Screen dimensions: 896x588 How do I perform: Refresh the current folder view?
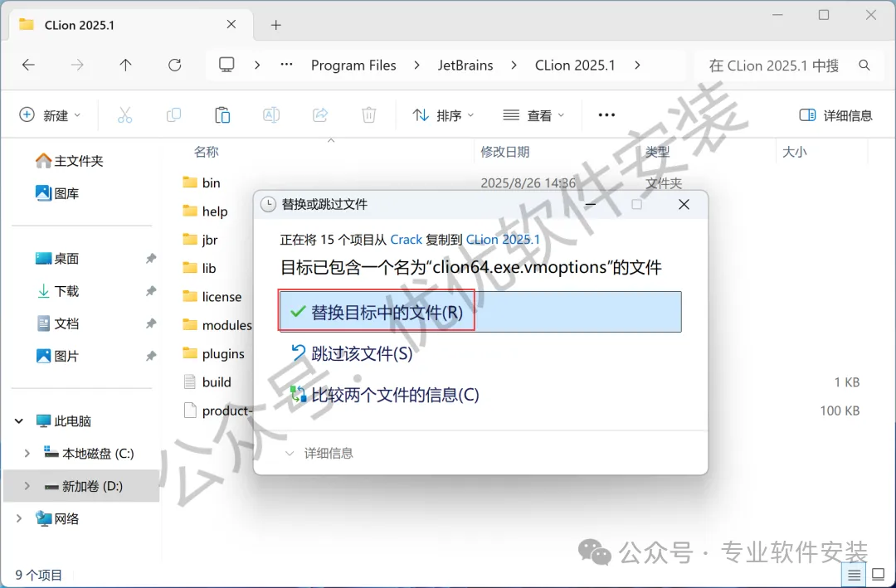pyautogui.click(x=175, y=66)
